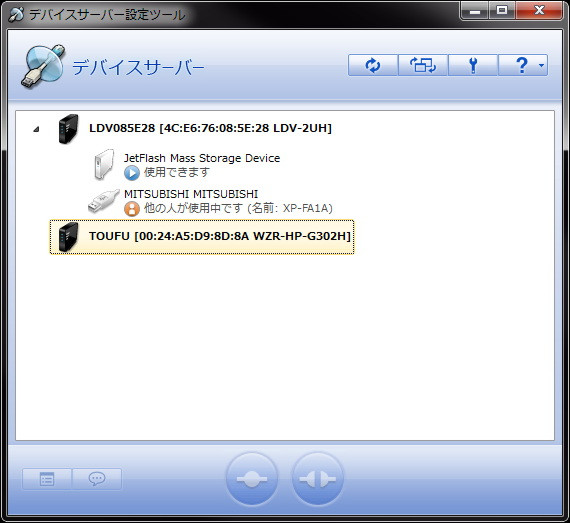Select the TOUFU WZR-HP-G302H server
Image resolution: width=570 pixels, height=523 pixels.
point(202,237)
